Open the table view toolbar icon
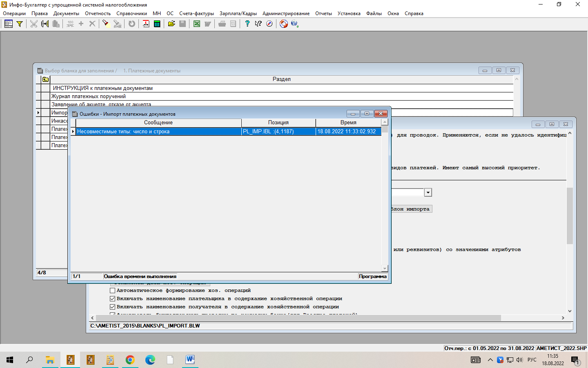The width and height of the screenshot is (588, 368). pyautogui.click(x=9, y=24)
